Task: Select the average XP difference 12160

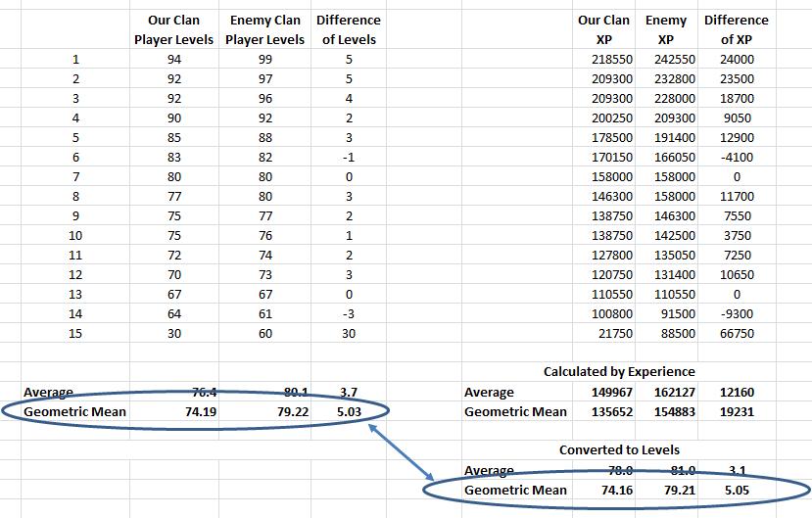Action: pyautogui.click(x=736, y=393)
